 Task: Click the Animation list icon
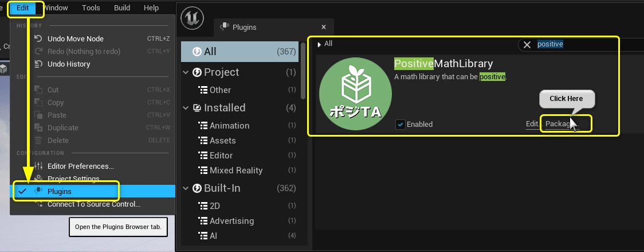203,126
